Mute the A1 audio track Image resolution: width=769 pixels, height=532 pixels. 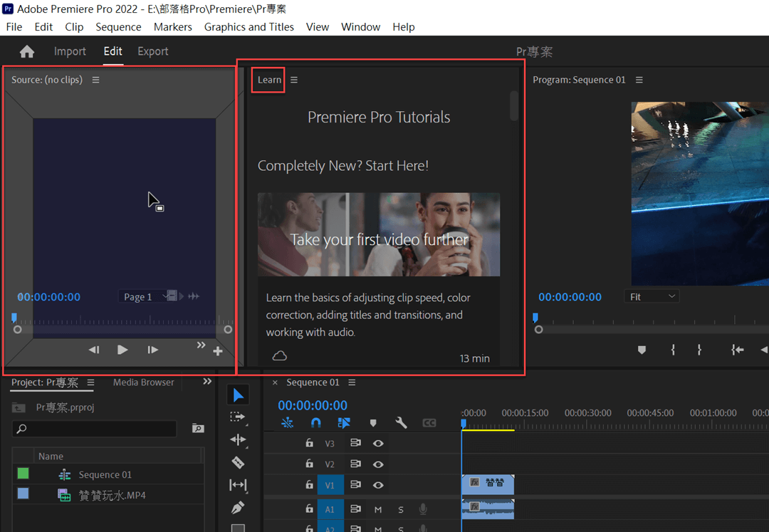[378, 510]
